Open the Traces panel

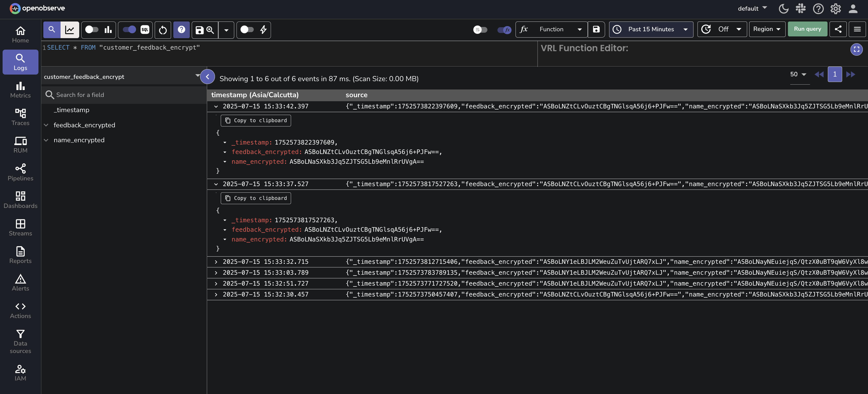click(20, 117)
